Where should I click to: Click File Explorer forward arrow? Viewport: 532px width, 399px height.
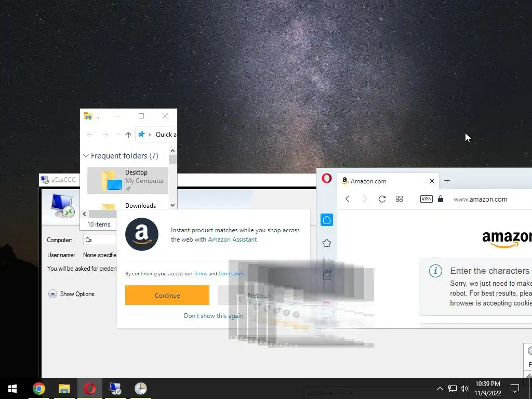click(105, 135)
